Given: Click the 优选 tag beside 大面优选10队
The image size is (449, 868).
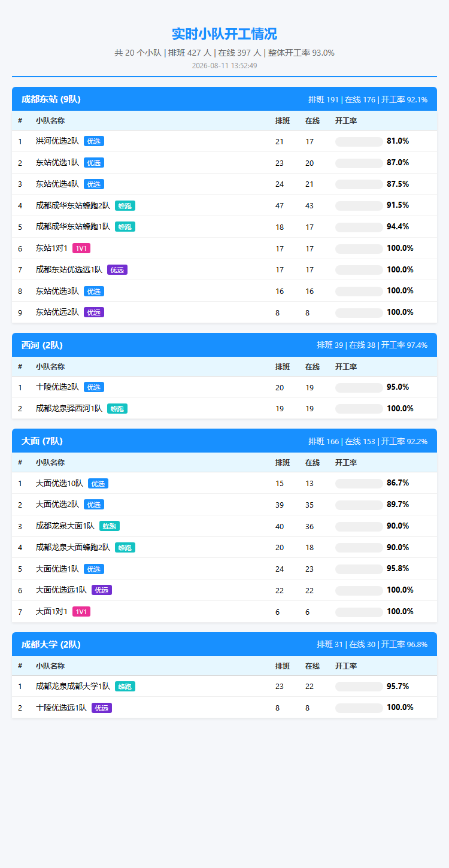Looking at the screenshot, I should pyautogui.click(x=98, y=483).
